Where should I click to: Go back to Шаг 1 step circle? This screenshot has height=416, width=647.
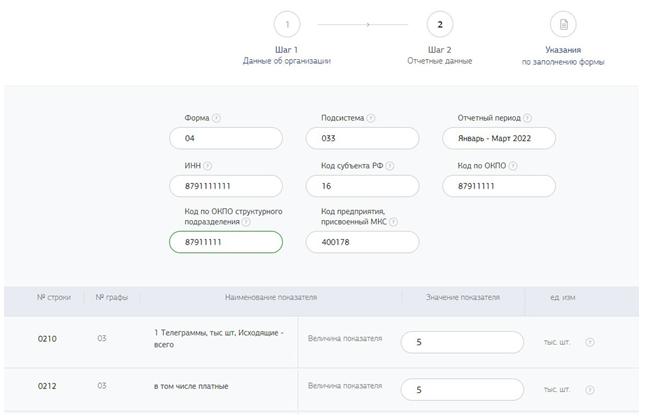[x=287, y=24]
